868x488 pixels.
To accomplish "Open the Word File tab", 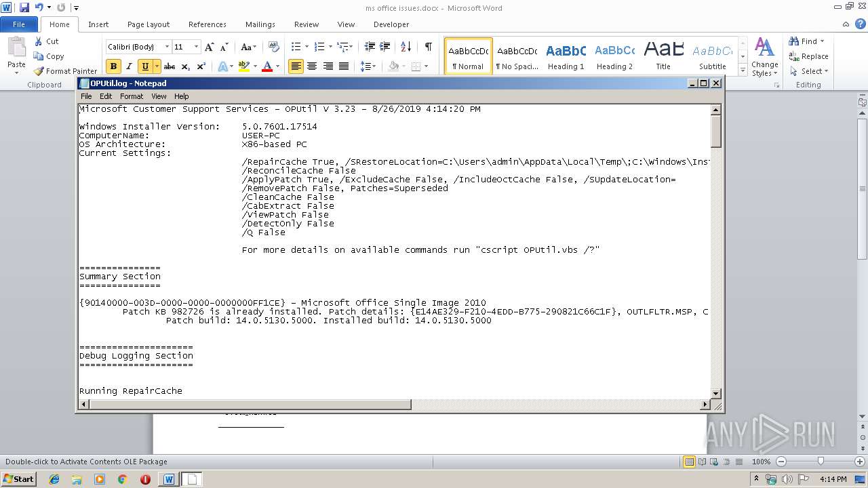I will point(19,24).
